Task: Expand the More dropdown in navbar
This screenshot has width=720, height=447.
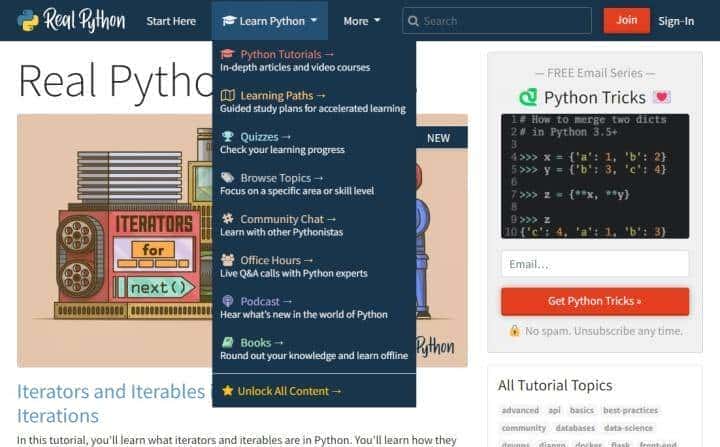Action: pos(362,21)
